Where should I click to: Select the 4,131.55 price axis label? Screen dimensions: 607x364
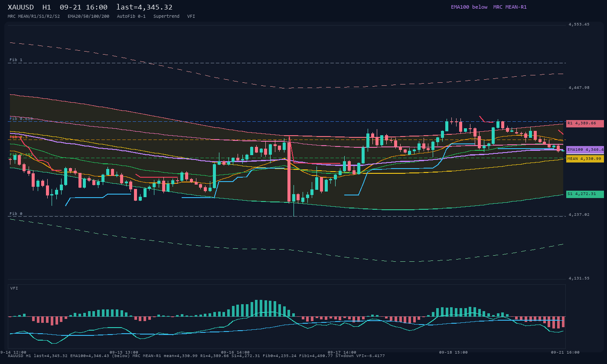[579, 278]
